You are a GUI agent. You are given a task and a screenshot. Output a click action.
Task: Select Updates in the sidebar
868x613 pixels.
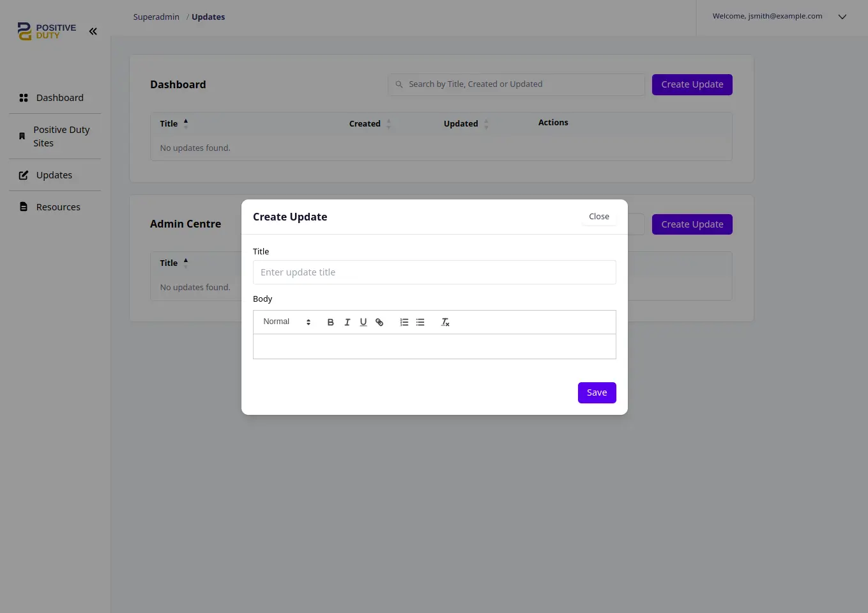click(55, 175)
